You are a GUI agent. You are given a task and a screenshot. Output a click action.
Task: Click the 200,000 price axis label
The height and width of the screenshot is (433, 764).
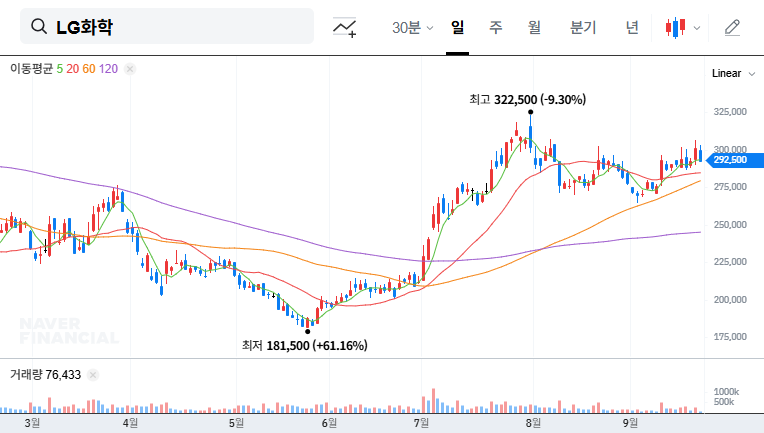(x=730, y=300)
